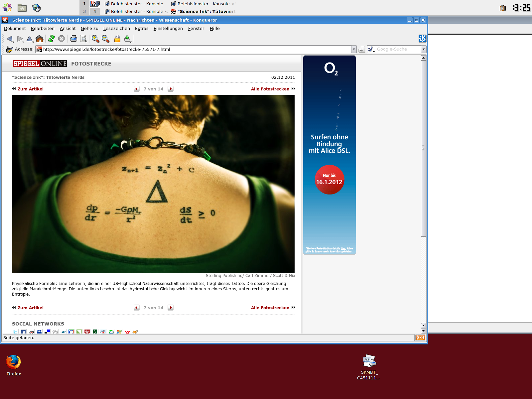Share via the Facebook icon

pyautogui.click(x=23, y=332)
